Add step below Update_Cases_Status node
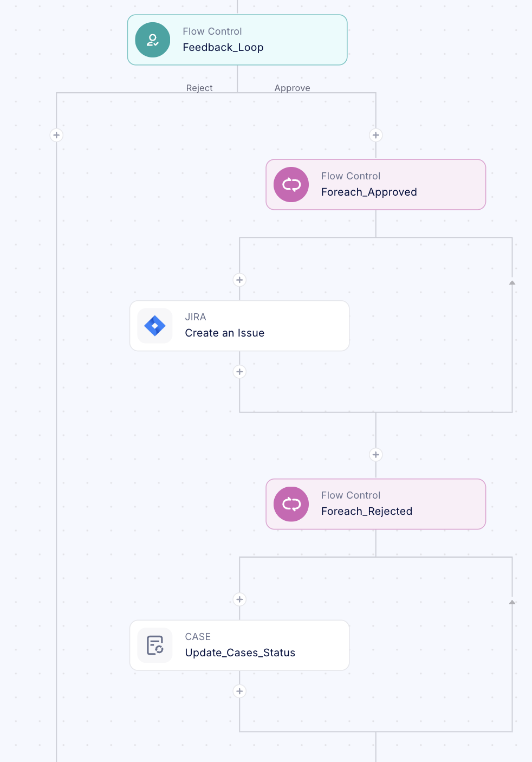 click(x=239, y=691)
